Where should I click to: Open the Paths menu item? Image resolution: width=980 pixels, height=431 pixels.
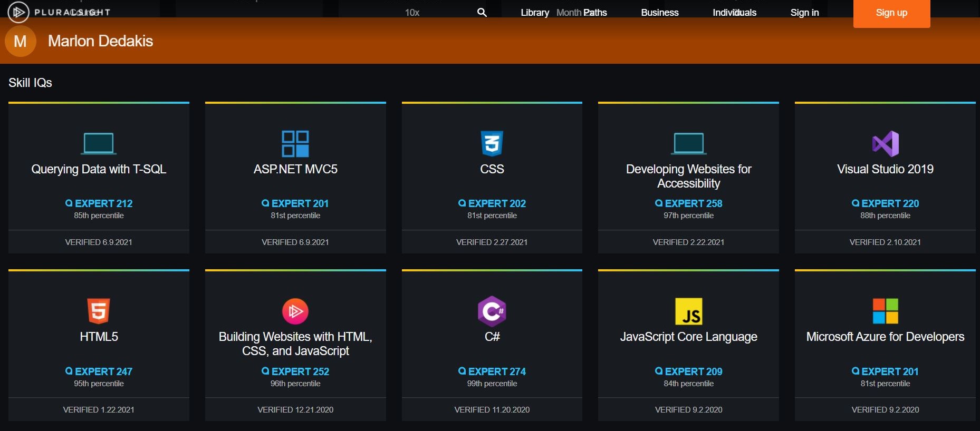[x=595, y=13]
